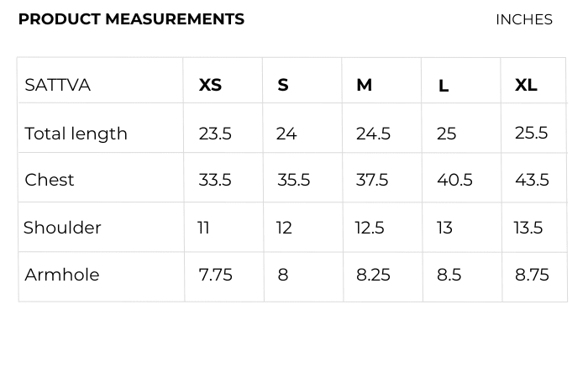The height and width of the screenshot is (378, 588).
Task: Click the 11 shoulder value for XS
Action: (203, 228)
